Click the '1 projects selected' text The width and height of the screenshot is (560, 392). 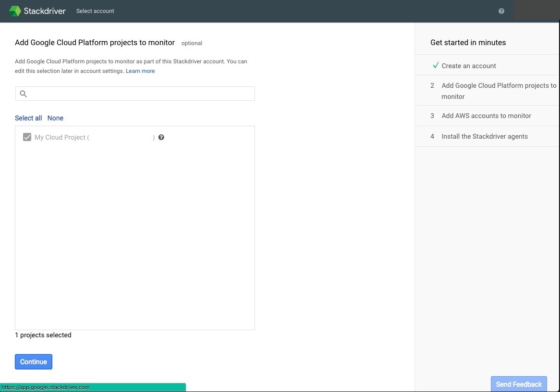click(43, 335)
